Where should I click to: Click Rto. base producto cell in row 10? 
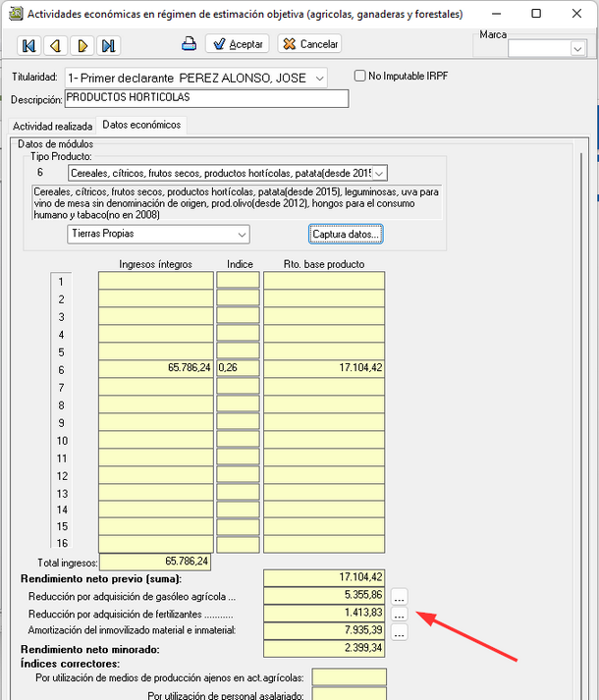[x=324, y=439]
